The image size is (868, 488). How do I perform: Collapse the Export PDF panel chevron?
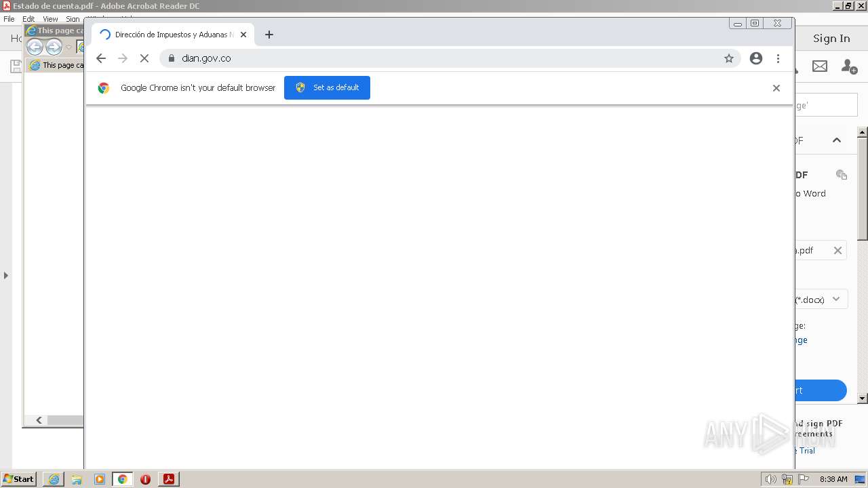(837, 140)
